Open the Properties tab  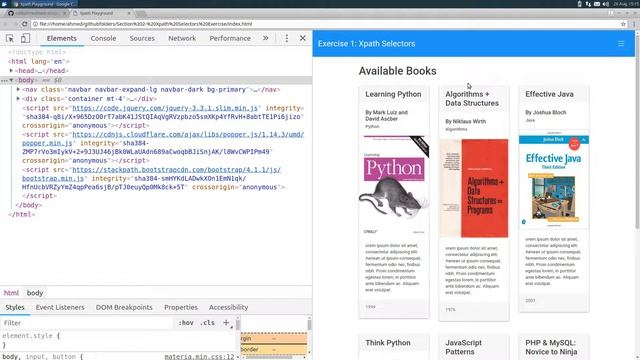pos(181,307)
